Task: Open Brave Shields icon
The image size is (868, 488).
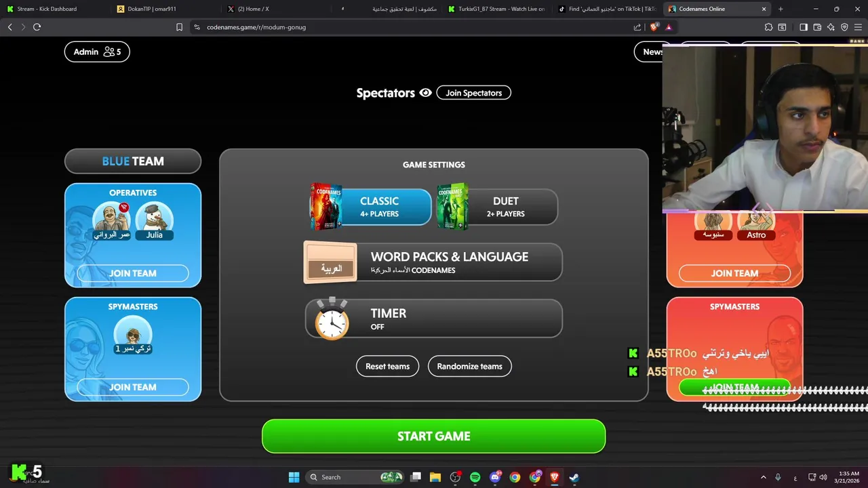Action: (x=654, y=27)
